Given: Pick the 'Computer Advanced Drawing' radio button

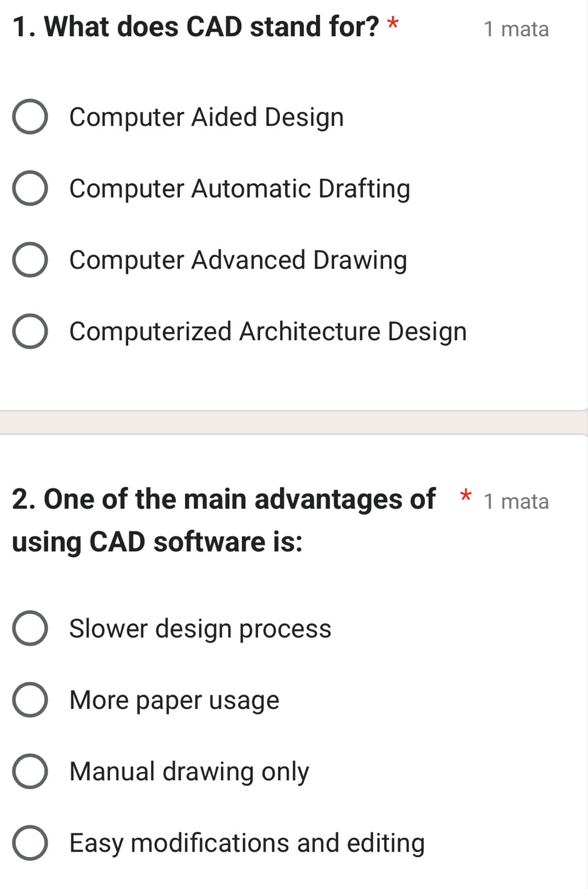Looking at the screenshot, I should (30, 260).
